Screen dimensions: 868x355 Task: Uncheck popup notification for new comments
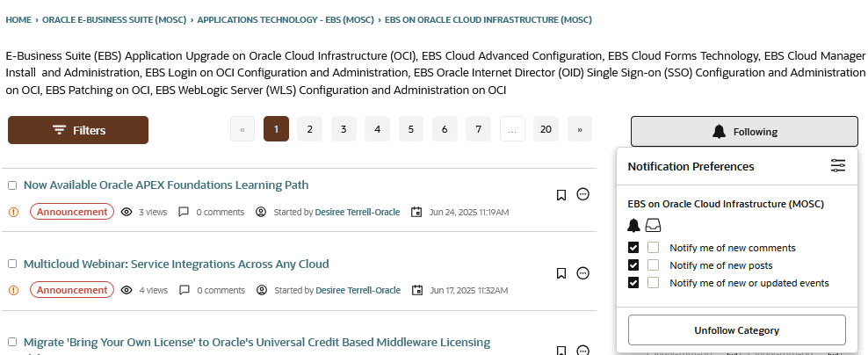click(633, 248)
